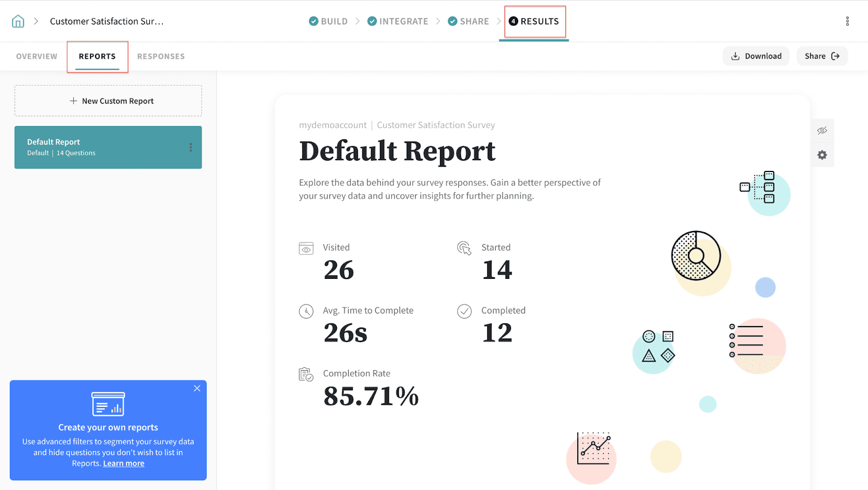The image size is (868, 490).
Task: Click the home icon in the header
Action: (x=18, y=21)
